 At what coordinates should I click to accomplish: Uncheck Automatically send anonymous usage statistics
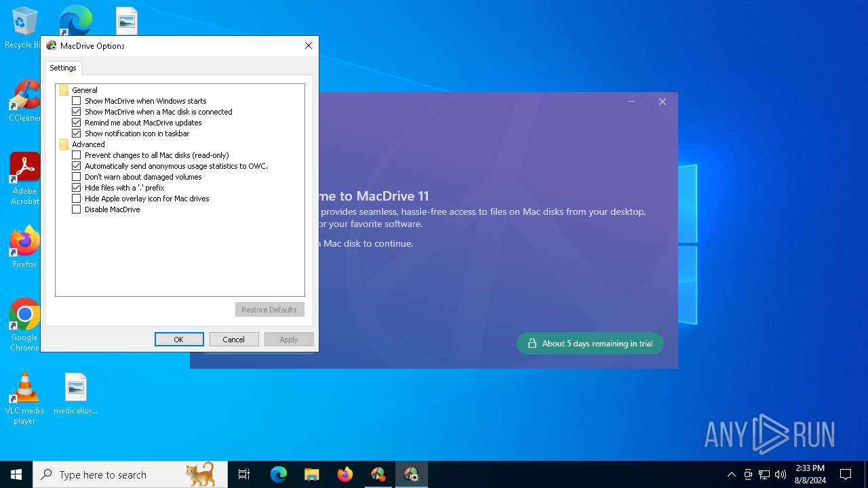(76, 166)
